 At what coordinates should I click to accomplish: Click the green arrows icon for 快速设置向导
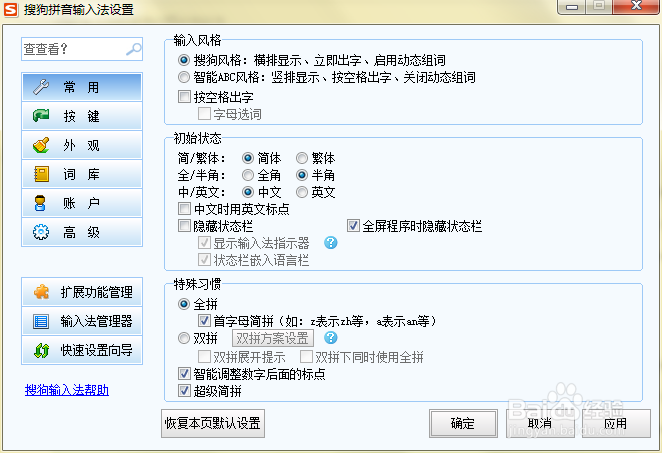coord(41,350)
